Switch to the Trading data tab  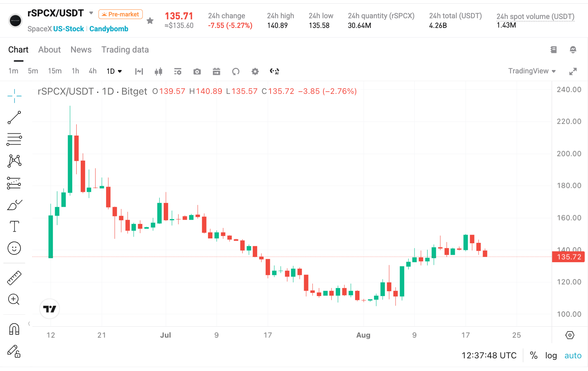tap(125, 50)
